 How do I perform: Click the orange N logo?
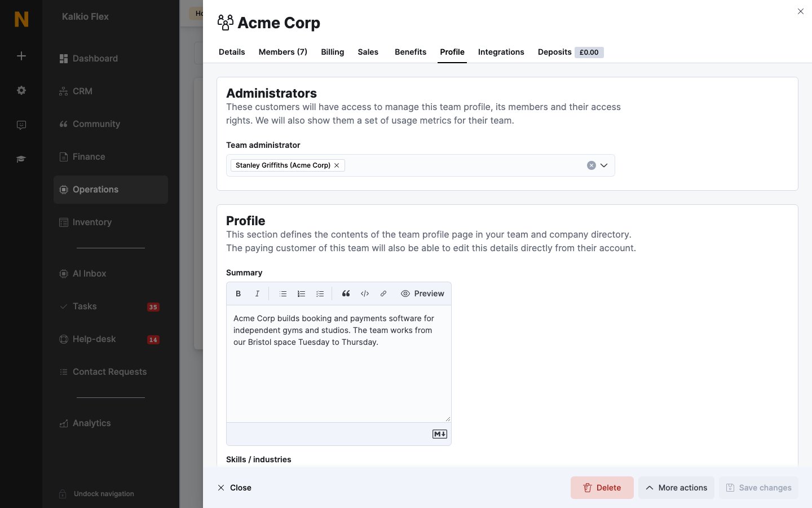(21, 19)
